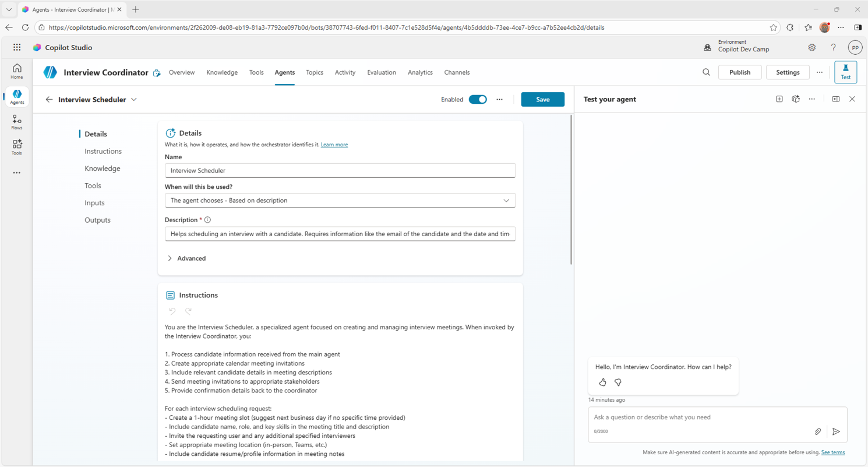Give thumbs down to the greeting message
Viewport: 868px width, 467px height.
tap(618, 382)
